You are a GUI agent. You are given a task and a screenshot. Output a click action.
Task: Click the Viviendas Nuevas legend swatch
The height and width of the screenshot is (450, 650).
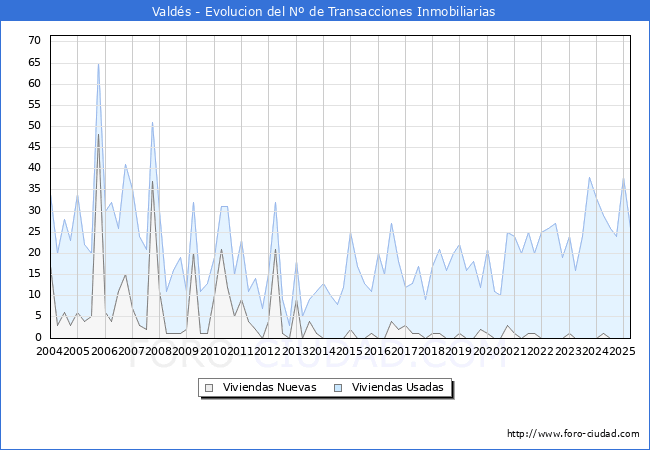pyautogui.click(x=209, y=388)
